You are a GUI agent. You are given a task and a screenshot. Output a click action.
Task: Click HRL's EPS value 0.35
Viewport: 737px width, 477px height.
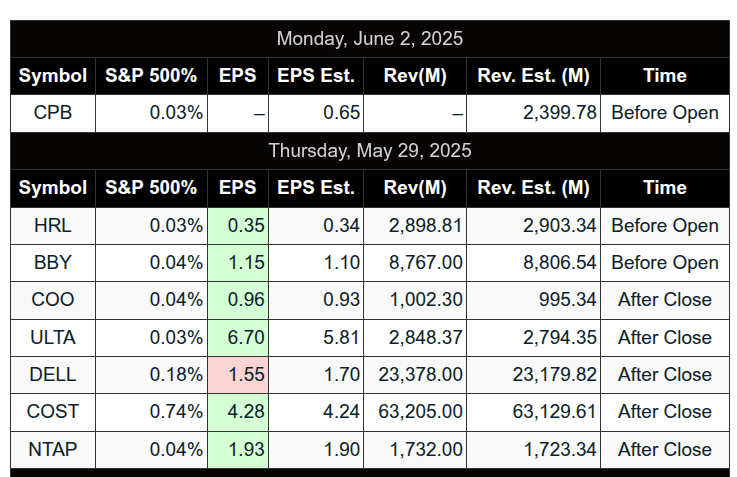coord(238,226)
